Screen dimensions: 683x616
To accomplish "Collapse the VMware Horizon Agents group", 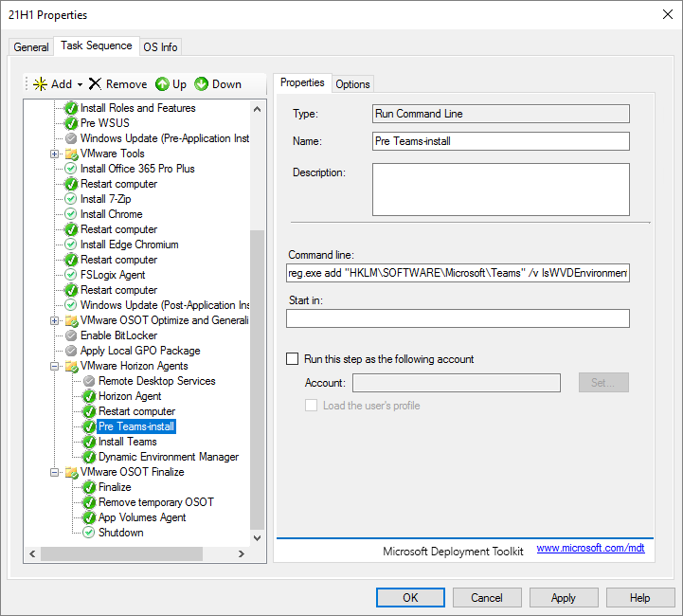I will 55,366.
